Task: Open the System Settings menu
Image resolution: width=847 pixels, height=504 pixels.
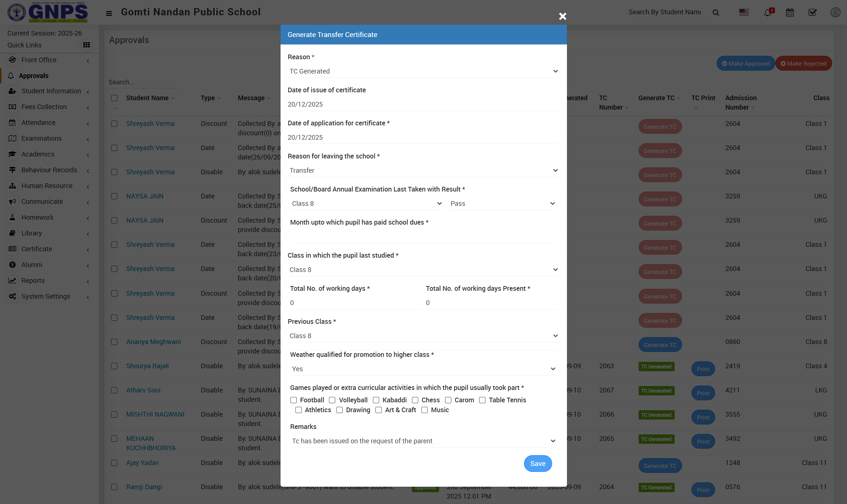Action: point(50,296)
